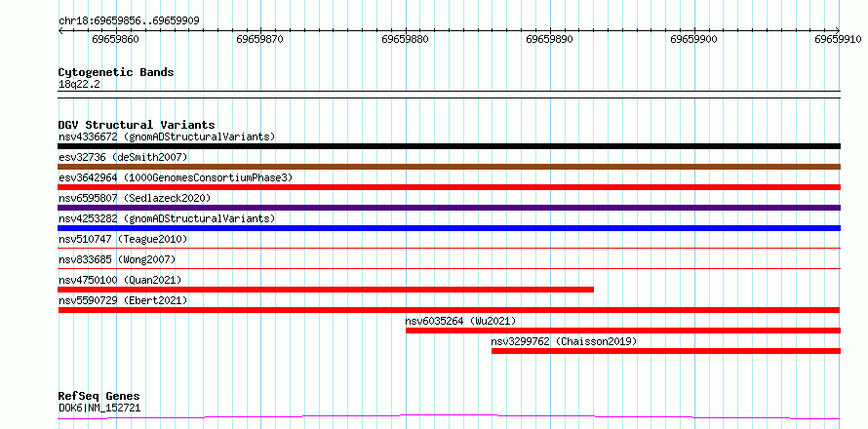This screenshot has height=429, width=868.
Task: Click the esv32736 brown variant bar
Action: pos(449,167)
